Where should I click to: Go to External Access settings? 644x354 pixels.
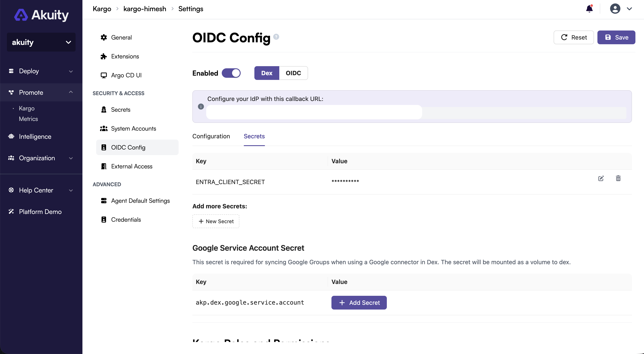tap(137, 166)
